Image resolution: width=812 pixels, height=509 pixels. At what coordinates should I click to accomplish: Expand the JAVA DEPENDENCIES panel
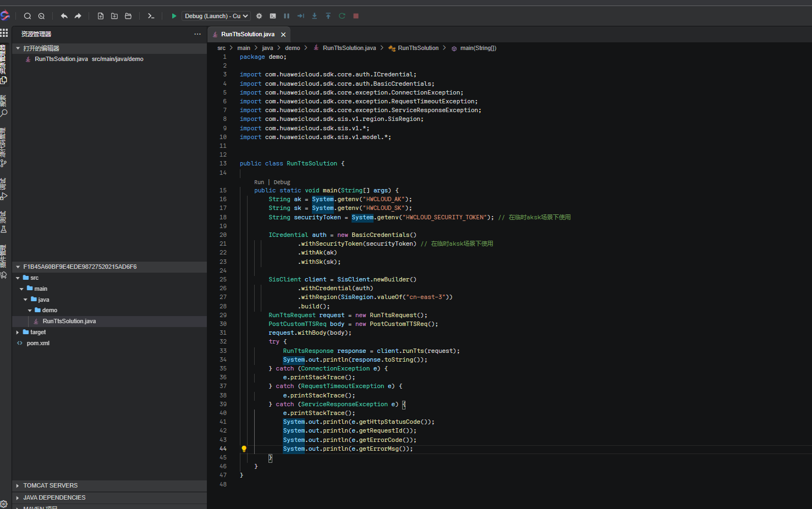[54, 497]
